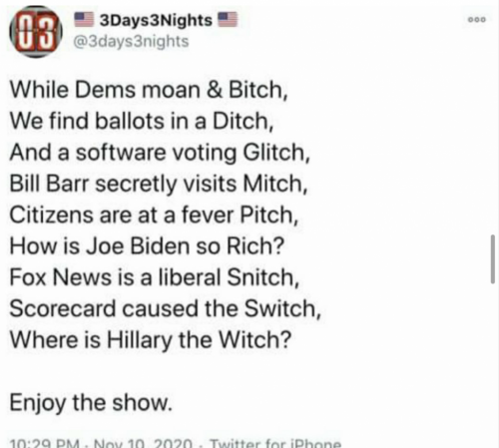
Task: Click the 10:29 PM timestamp link
Action: 45,443
